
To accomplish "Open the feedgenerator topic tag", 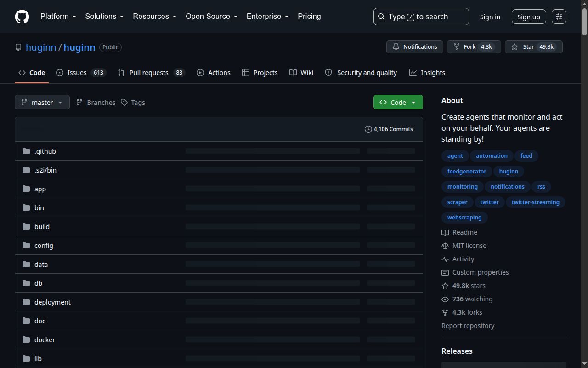I will (x=467, y=171).
